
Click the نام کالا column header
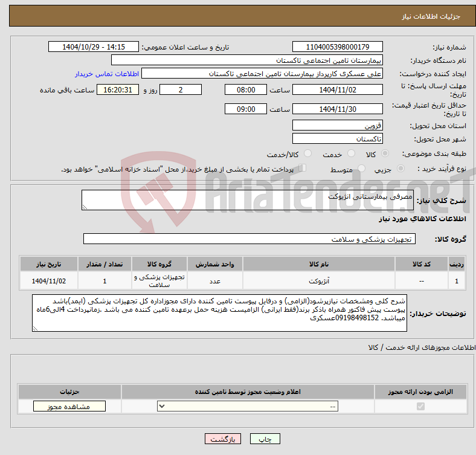coord(319,264)
